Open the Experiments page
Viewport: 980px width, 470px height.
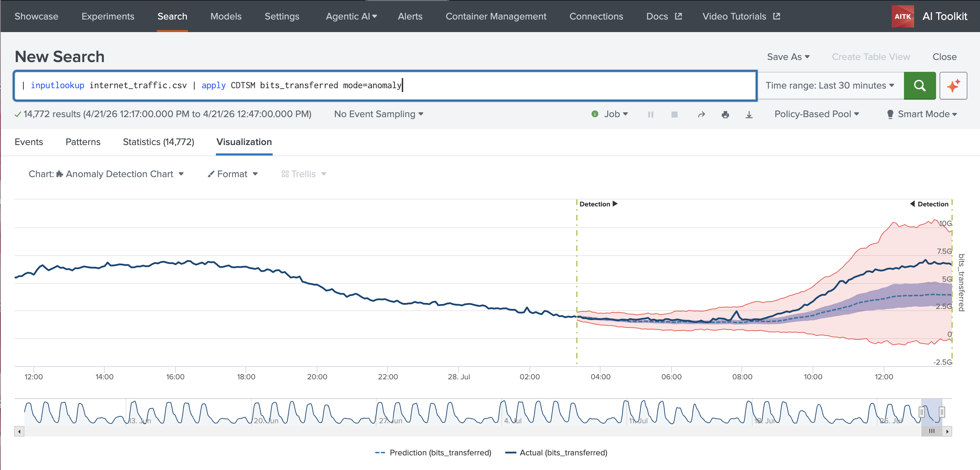[108, 16]
